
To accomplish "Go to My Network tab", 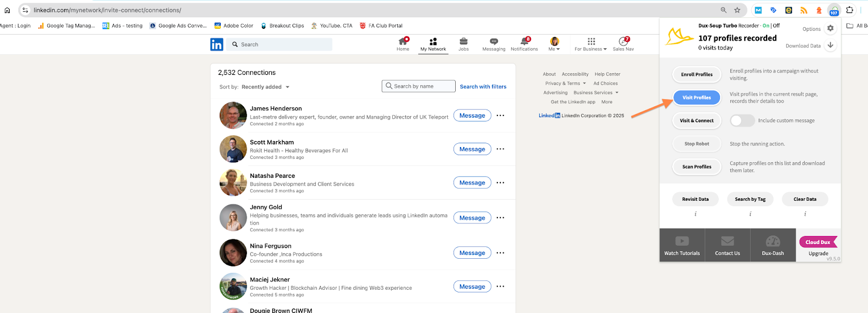I will pos(433,44).
